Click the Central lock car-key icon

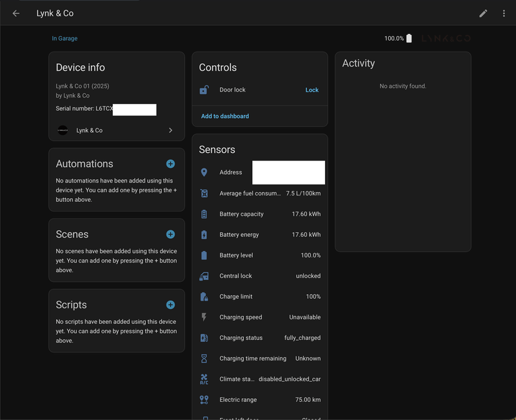pyautogui.click(x=204, y=276)
